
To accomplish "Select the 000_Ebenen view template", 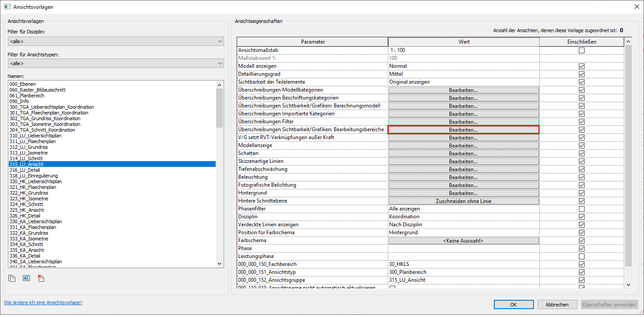I will 23,84.
